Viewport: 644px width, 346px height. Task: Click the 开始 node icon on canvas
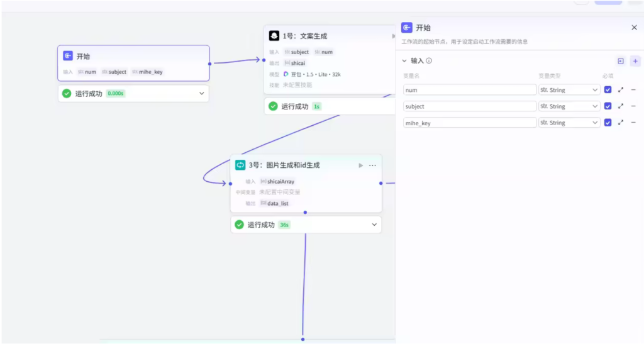[68, 57]
